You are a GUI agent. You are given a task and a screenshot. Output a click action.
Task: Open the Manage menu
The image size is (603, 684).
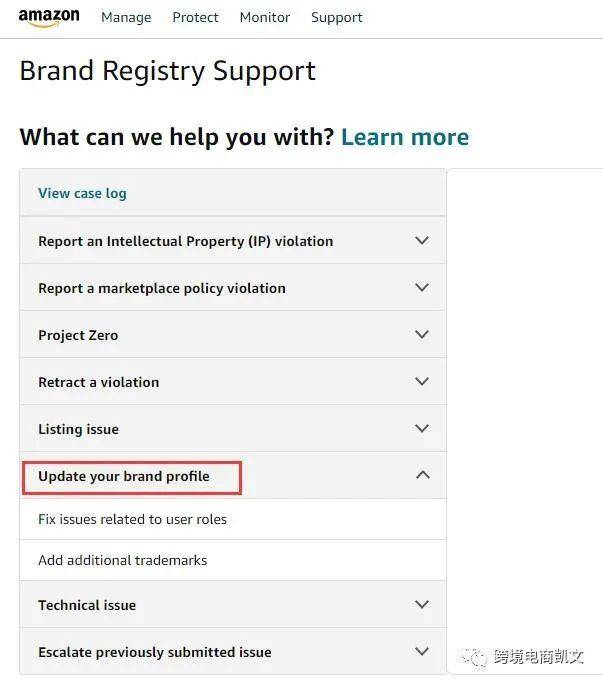pos(126,18)
